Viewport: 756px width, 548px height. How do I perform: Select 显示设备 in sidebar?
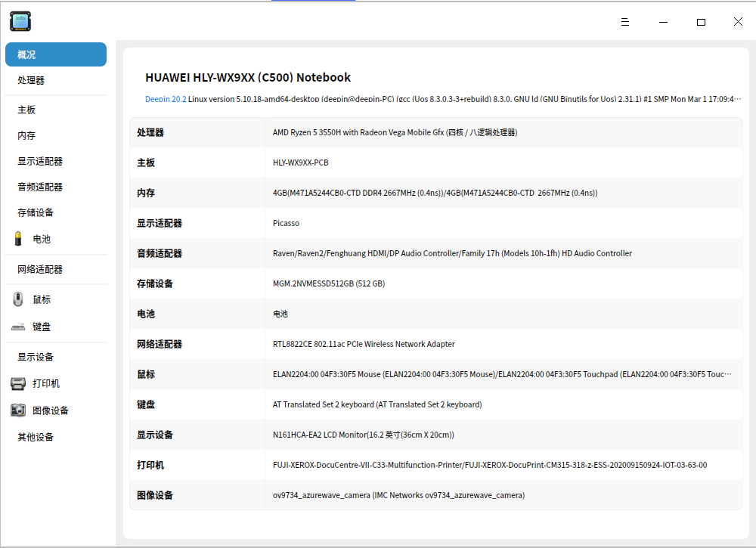(36, 357)
